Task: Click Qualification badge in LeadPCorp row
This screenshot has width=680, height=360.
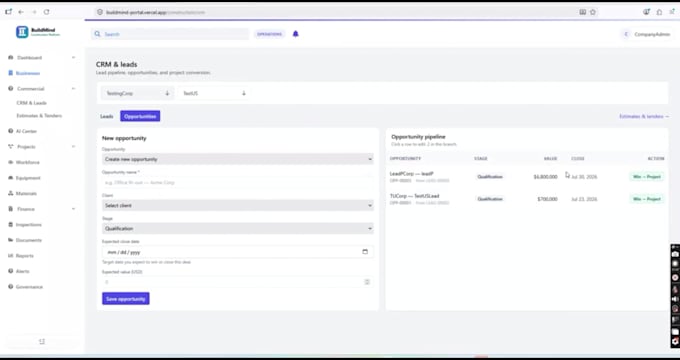Action: [490, 177]
